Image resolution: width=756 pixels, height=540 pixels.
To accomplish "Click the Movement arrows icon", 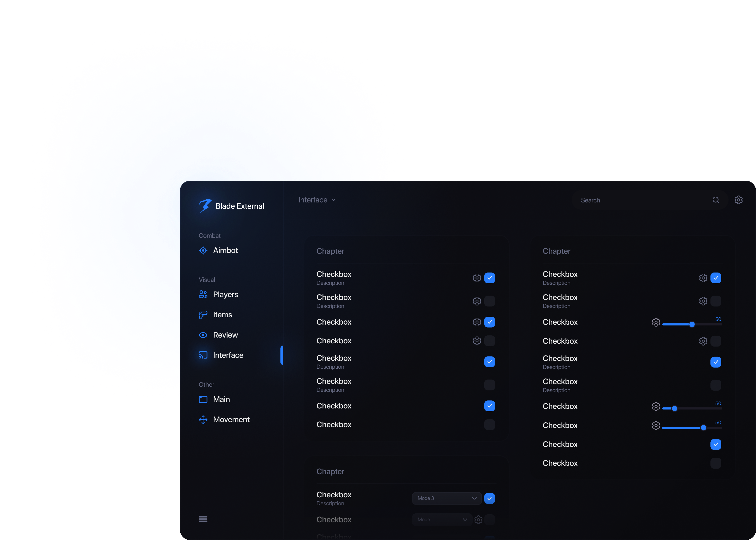I will click(203, 420).
